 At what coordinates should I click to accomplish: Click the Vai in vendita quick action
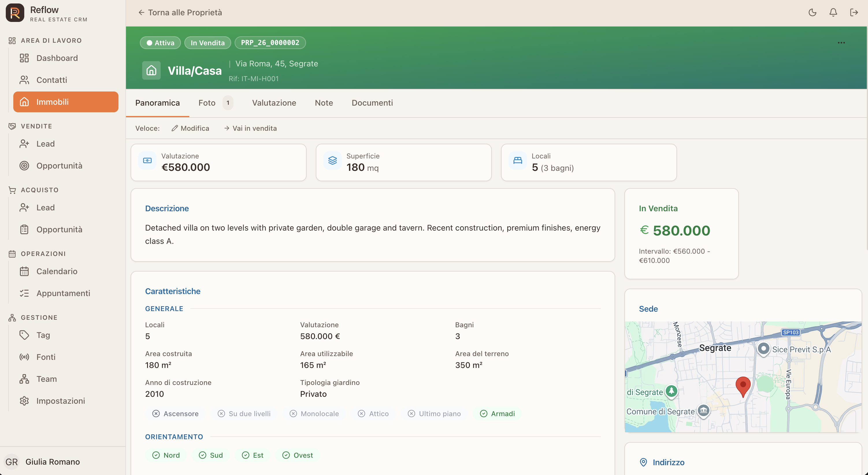(x=250, y=128)
